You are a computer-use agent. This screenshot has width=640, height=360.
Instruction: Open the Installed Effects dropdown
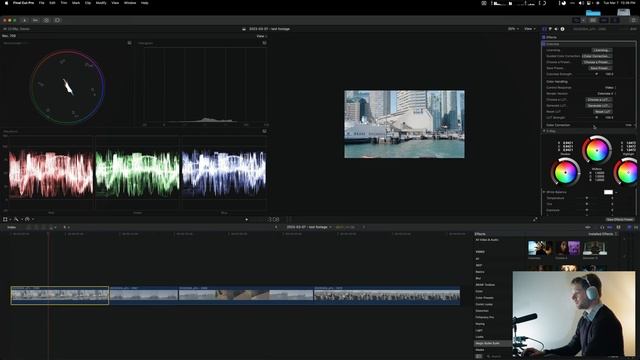(x=602, y=234)
